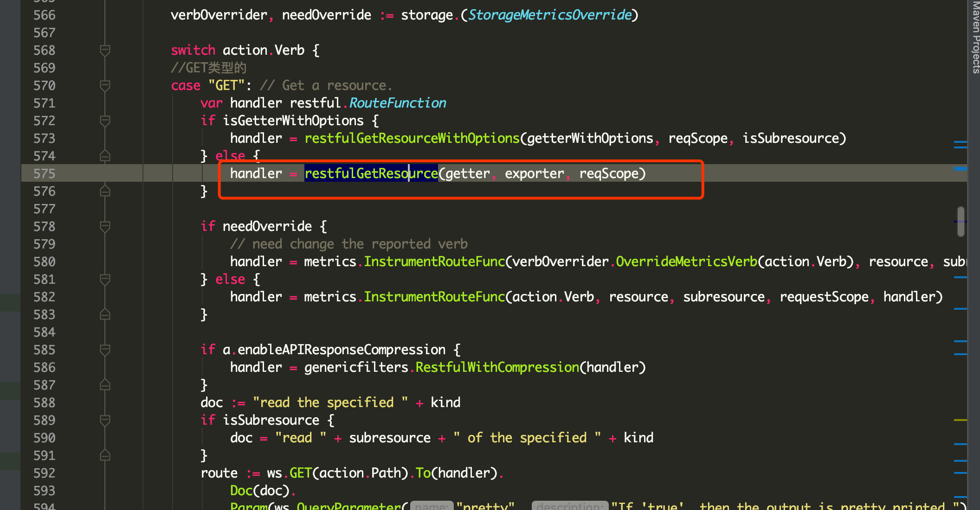Image resolution: width=980 pixels, height=510 pixels.
Task: Click the OverrideMetricsVerb method call
Action: [686, 261]
